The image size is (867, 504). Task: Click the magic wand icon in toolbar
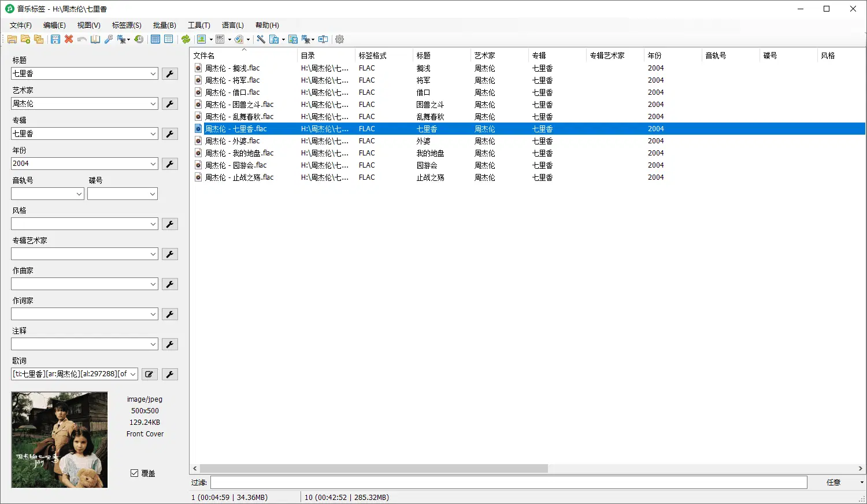[x=261, y=39]
